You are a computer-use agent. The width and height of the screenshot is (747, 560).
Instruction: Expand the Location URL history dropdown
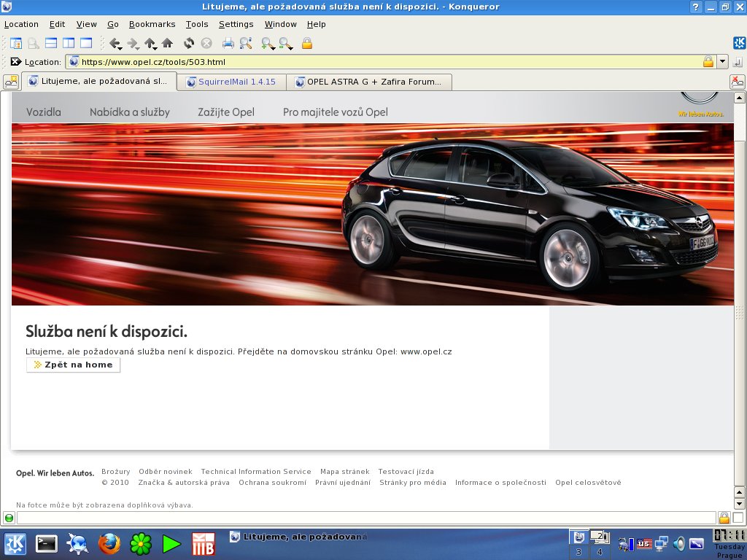tap(722, 62)
